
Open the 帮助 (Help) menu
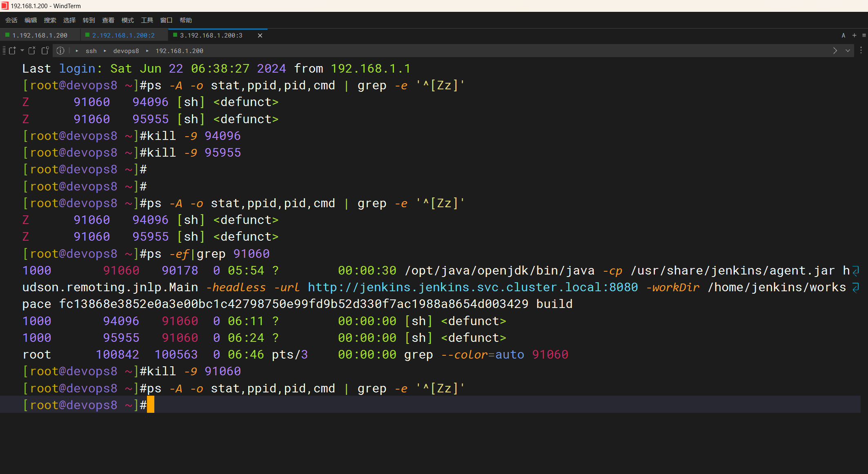(186, 20)
